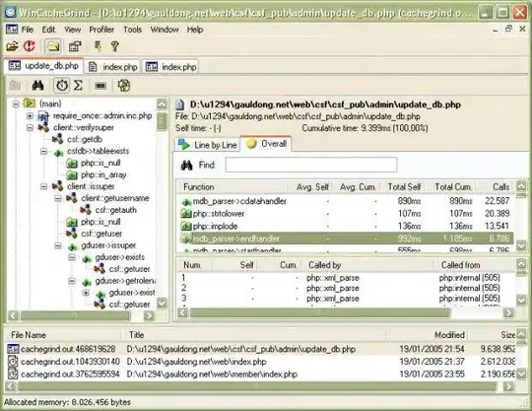Open the Edit menu
Screen dimensions: 532x411
click(x=48, y=30)
